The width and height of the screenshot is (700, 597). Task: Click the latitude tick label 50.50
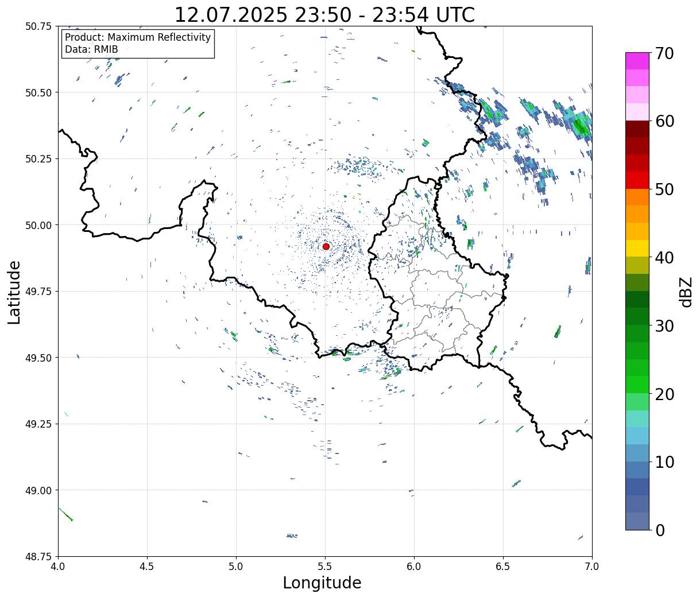[x=40, y=92]
